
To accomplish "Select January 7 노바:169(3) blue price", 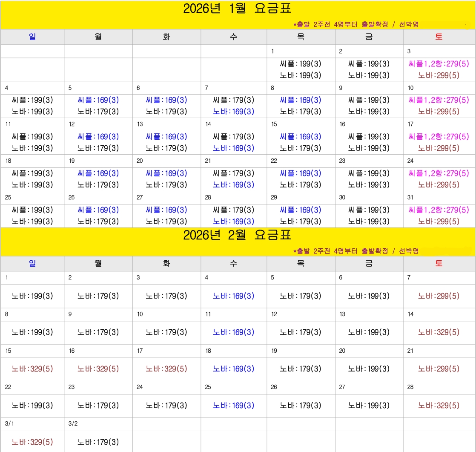I will pos(233,112).
